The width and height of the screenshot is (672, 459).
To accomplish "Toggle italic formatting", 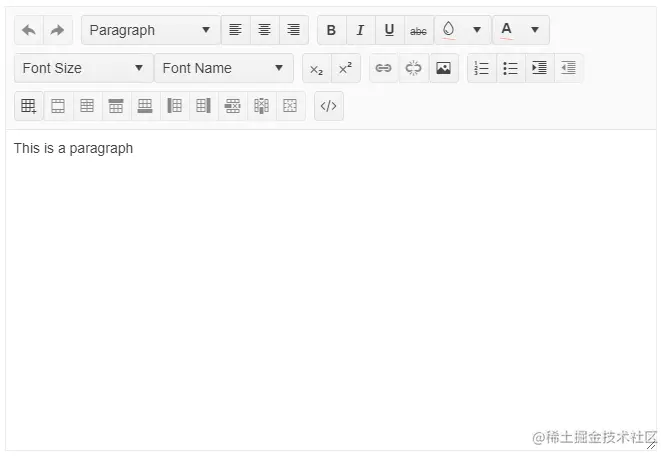I will [x=360, y=30].
